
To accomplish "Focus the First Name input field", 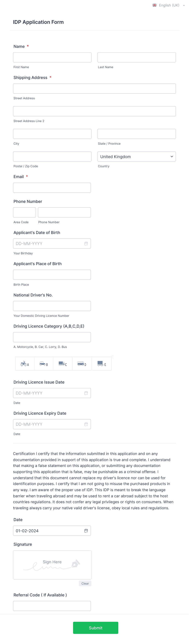I will point(52,57).
